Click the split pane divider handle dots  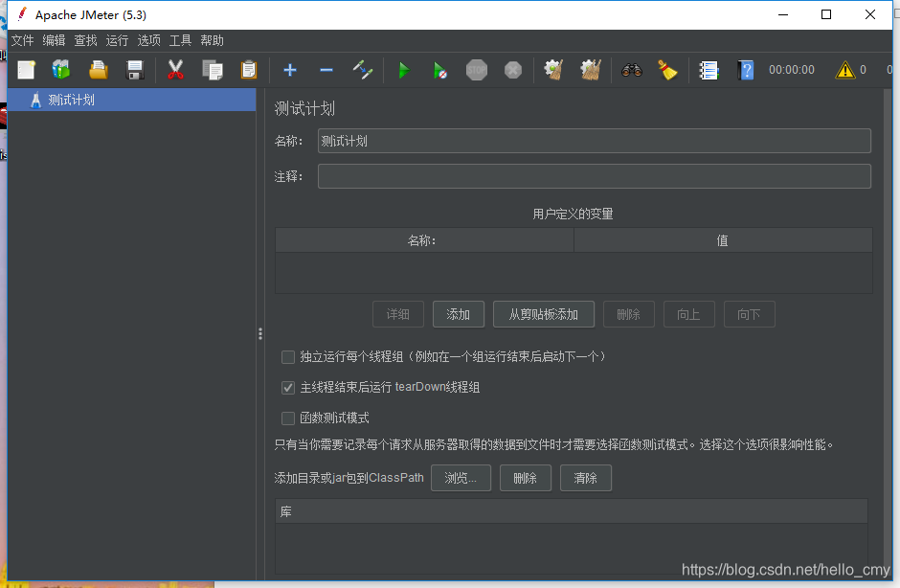click(260, 333)
